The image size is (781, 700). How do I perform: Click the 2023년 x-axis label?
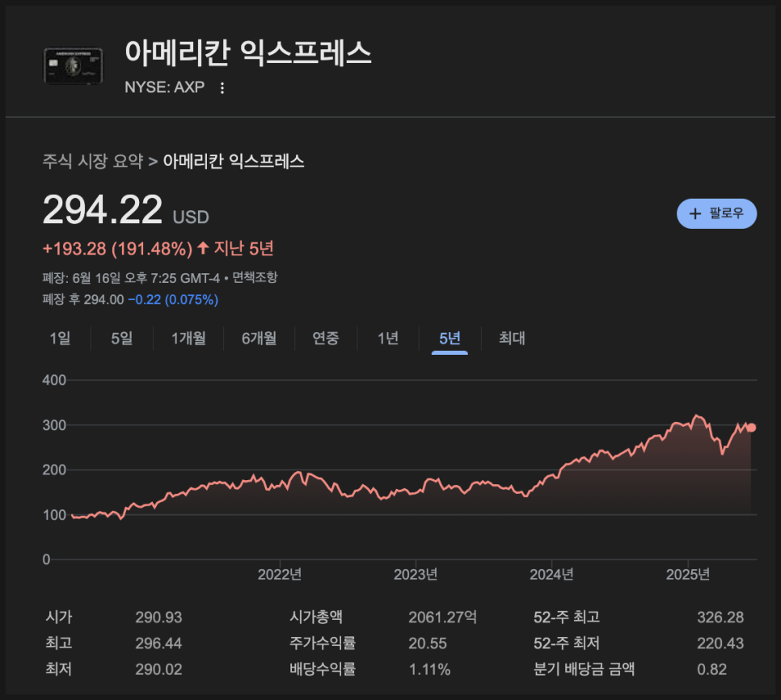point(416,575)
